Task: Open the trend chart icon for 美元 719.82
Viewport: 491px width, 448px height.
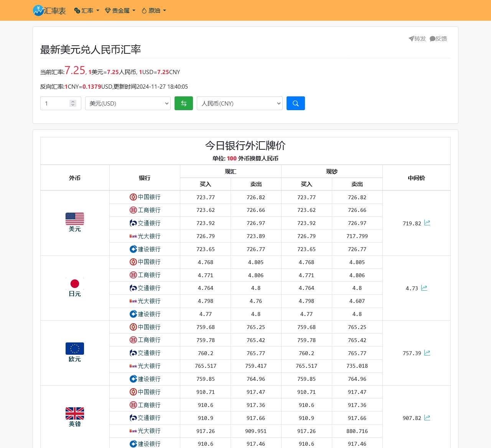Action: tap(427, 223)
